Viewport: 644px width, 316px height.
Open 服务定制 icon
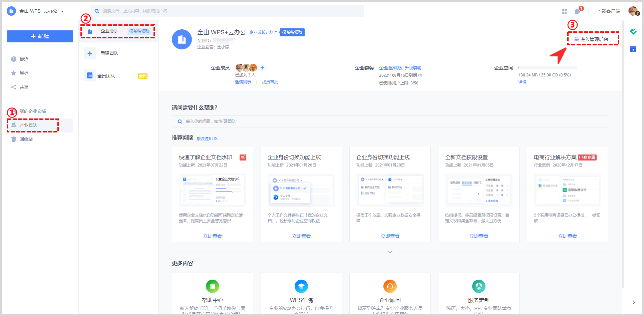tap(479, 286)
